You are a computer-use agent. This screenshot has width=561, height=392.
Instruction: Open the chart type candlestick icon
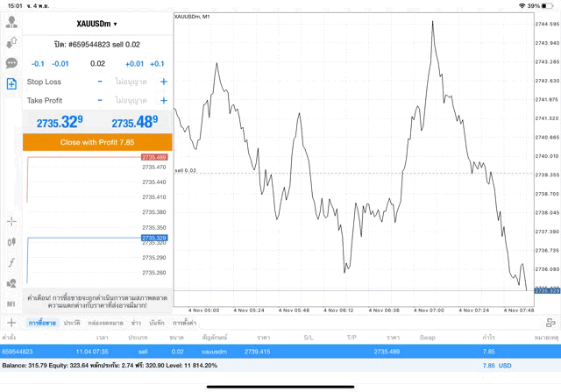click(x=11, y=242)
